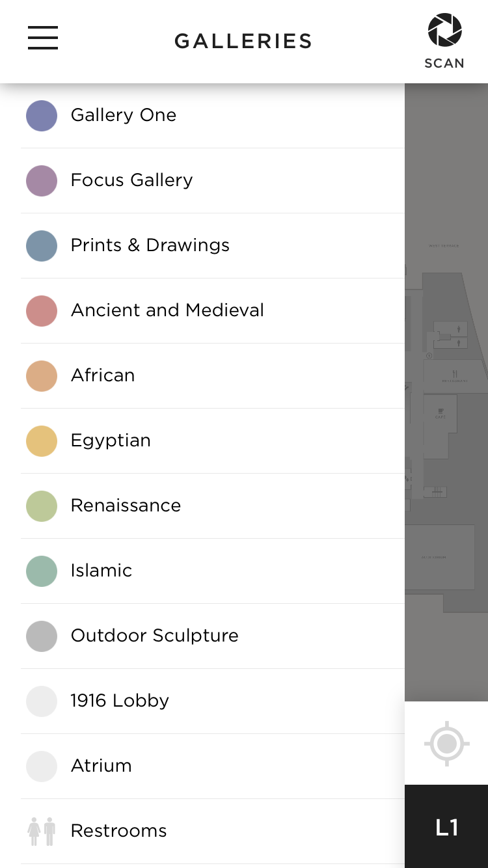The height and width of the screenshot is (868, 488).
Task: Open Ancient and Medieval gallery
Action: 213,311
